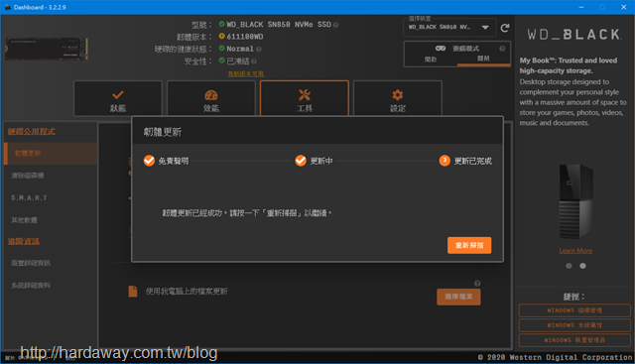Close the Dashboard window
This screenshot has height=364, width=635.
624,7
